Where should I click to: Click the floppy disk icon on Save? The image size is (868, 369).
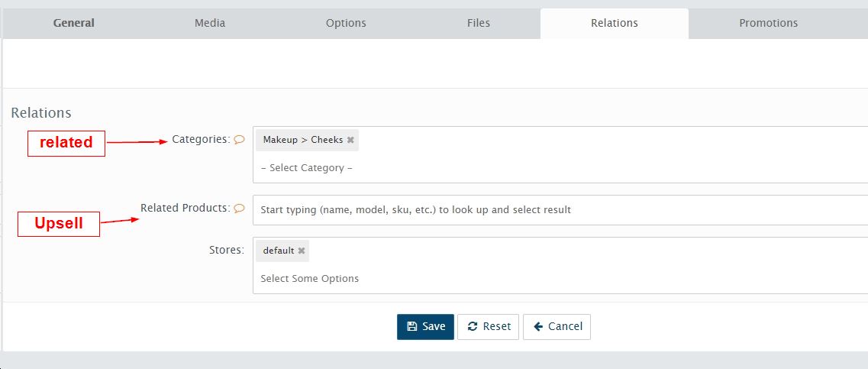pyautogui.click(x=411, y=327)
